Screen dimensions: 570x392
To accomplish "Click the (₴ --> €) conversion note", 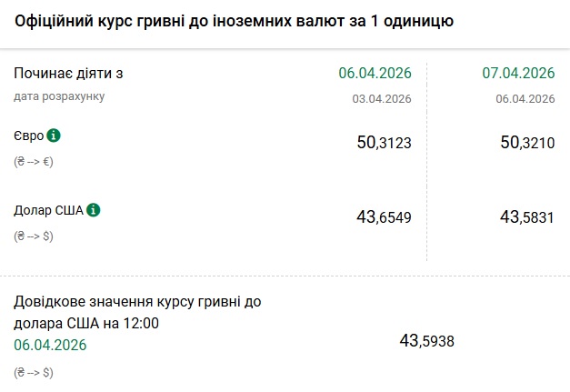I will point(35,161).
